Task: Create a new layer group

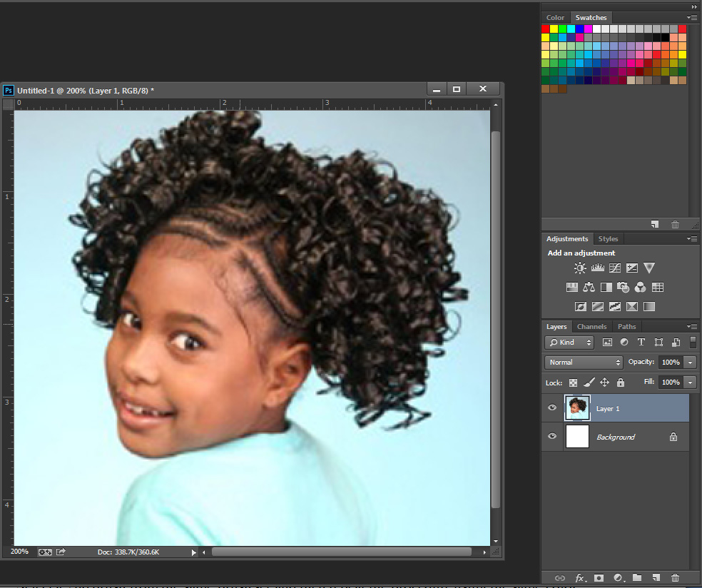Action: [637, 578]
